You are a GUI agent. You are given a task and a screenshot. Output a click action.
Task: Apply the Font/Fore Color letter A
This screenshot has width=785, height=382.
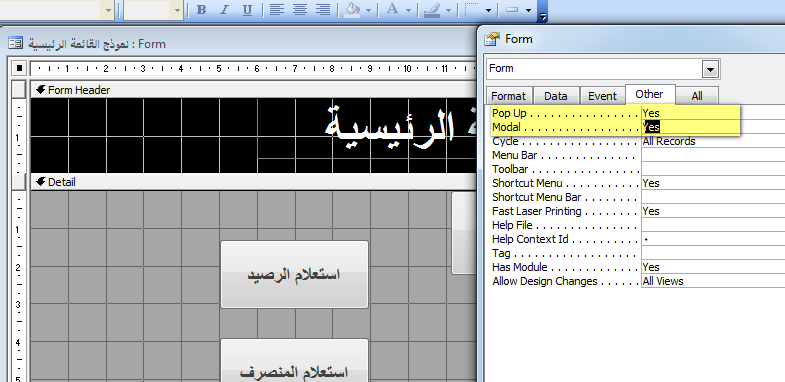[393, 10]
